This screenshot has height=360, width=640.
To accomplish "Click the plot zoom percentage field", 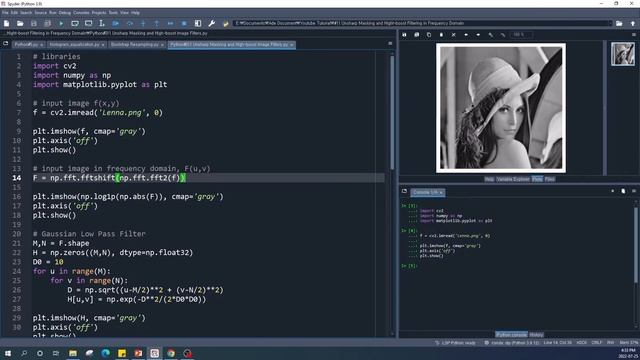I will 521,35.
